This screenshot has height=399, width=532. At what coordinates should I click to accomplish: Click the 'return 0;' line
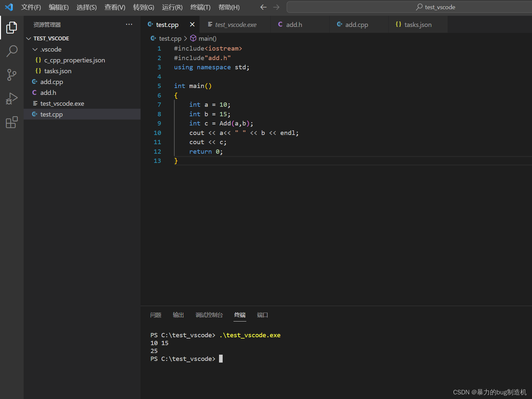click(206, 152)
